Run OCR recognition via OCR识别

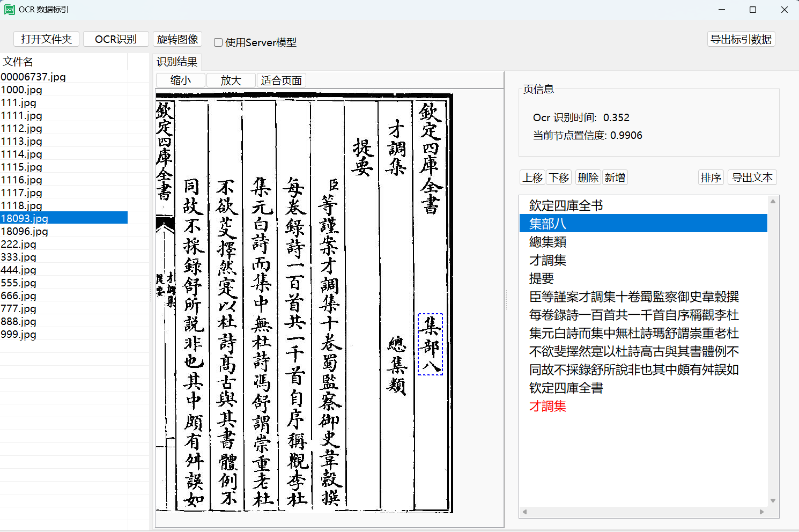tap(116, 39)
